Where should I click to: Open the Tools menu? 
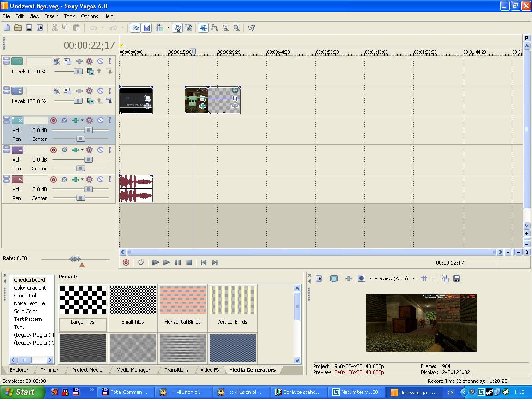[70, 16]
